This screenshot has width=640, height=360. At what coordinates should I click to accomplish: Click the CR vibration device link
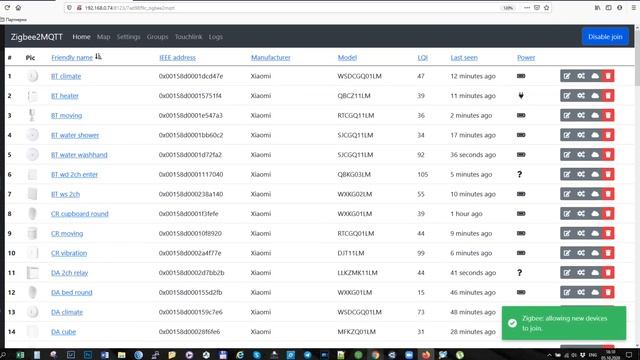click(x=69, y=253)
